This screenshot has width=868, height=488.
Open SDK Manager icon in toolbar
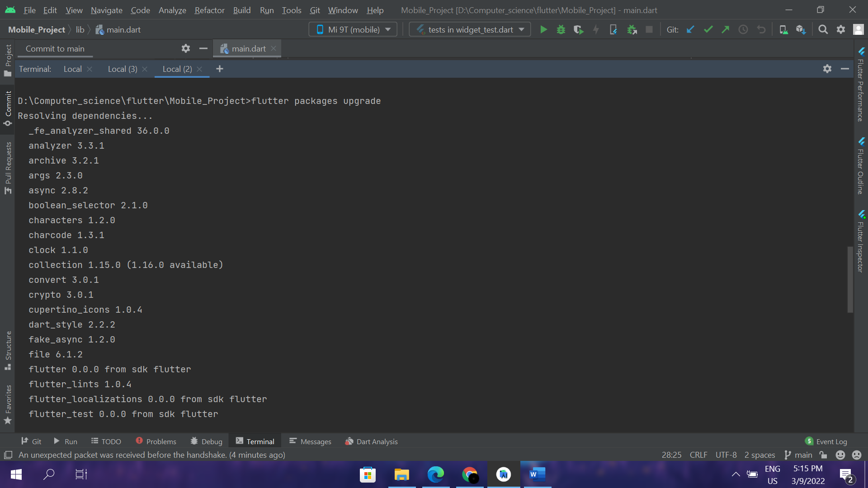click(x=801, y=30)
